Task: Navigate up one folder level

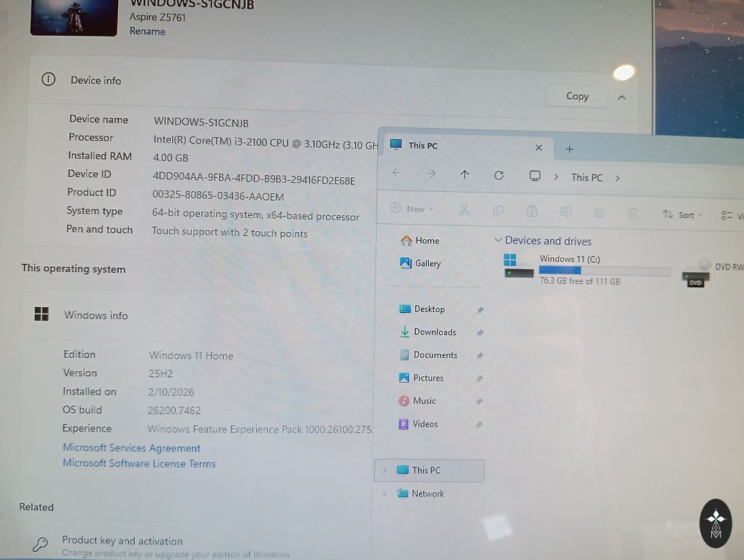Action: [465, 175]
